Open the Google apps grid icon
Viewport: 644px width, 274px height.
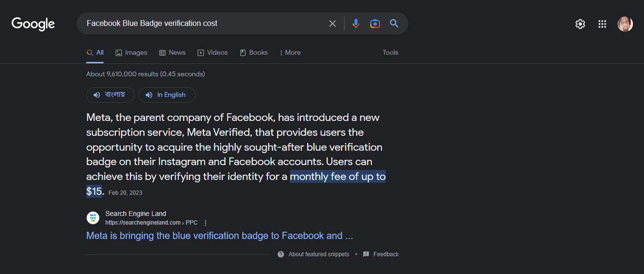coord(602,24)
